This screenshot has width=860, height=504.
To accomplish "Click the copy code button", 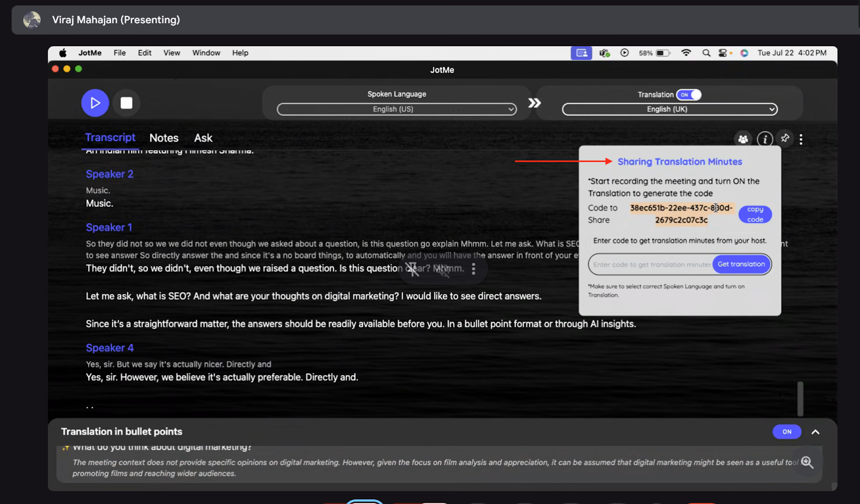I will [755, 214].
